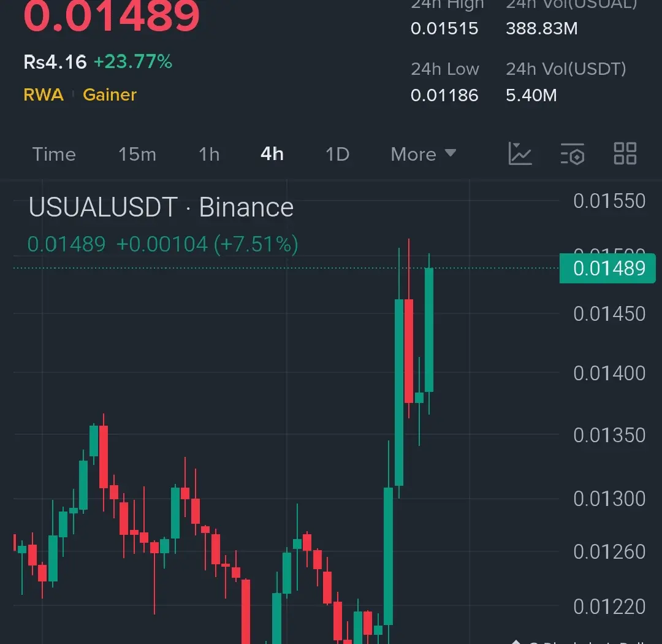Click the 0.01260 price axis label
The width and height of the screenshot is (662, 644).
point(609,552)
